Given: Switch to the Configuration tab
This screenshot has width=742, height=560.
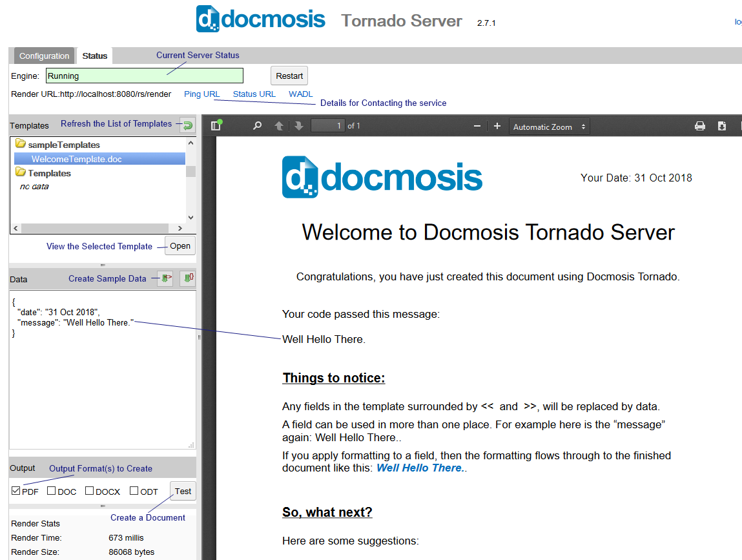Looking at the screenshot, I should 44,56.
